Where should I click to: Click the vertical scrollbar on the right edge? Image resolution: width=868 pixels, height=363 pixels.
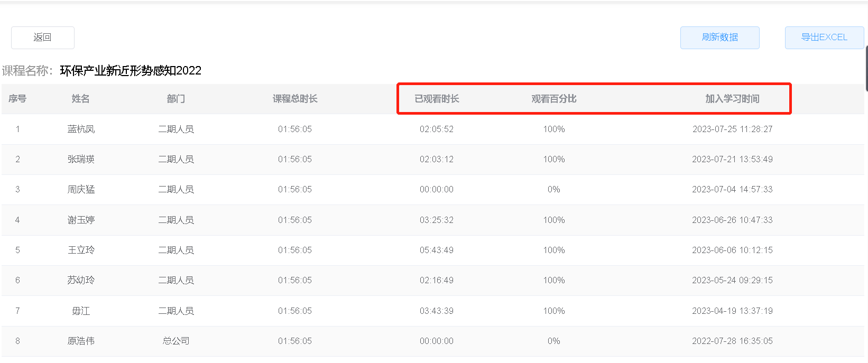pos(866,69)
